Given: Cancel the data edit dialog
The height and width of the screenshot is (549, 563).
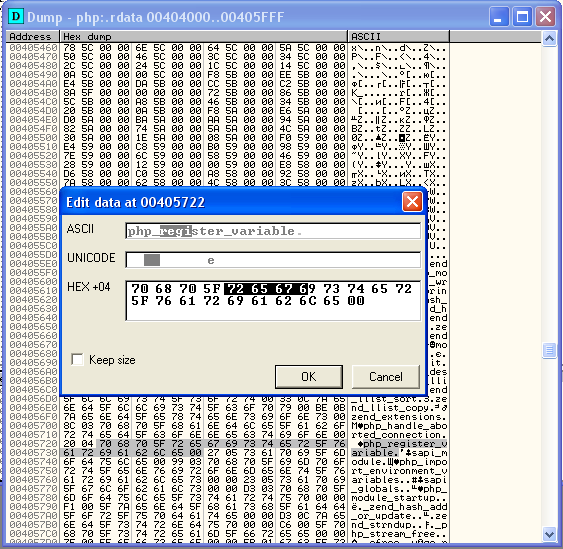Looking at the screenshot, I should click(386, 377).
